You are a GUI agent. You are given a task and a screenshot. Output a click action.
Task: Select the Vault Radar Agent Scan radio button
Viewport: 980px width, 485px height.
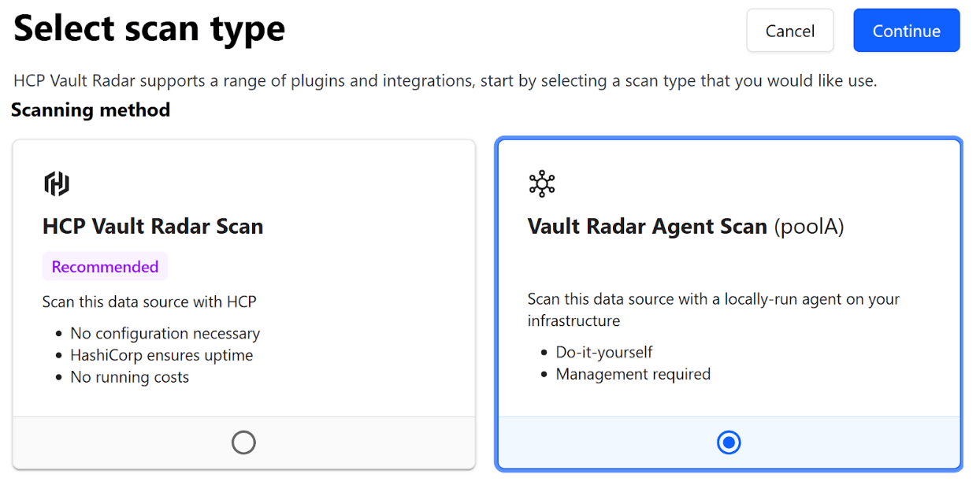click(729, 442)
